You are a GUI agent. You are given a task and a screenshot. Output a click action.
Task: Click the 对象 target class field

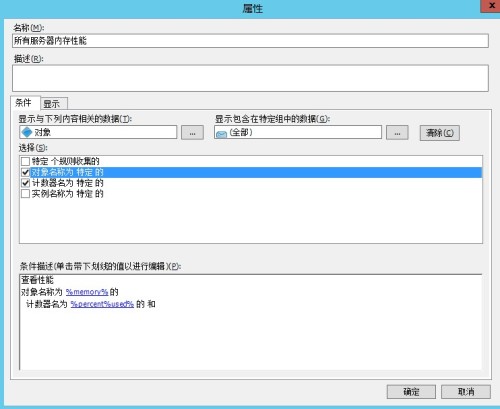98,132
